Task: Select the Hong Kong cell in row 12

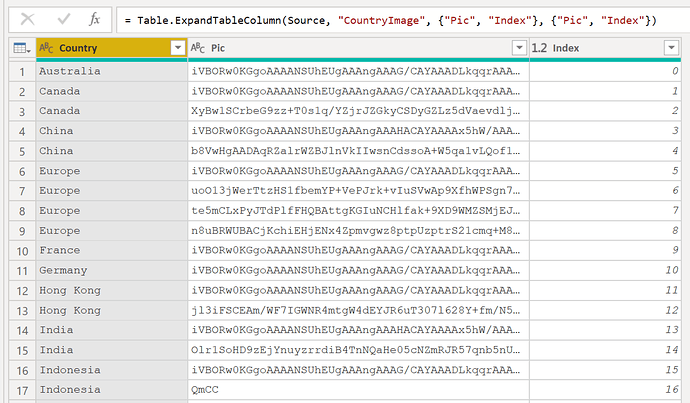Action: [x=112, y=290]
